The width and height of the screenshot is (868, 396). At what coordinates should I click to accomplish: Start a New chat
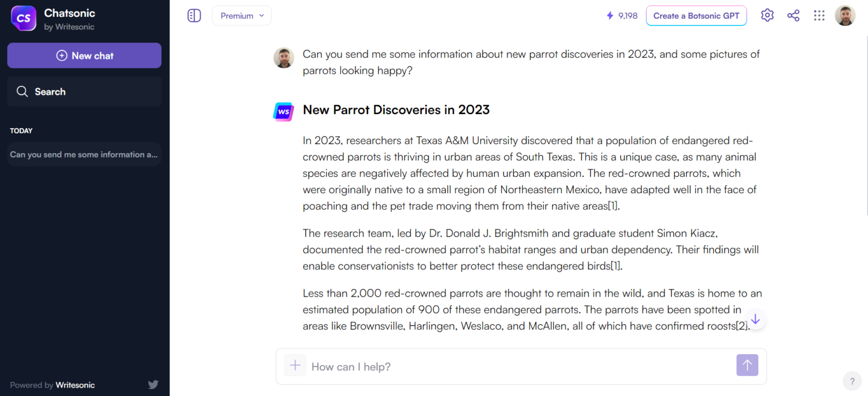click(x=84, y=55)
